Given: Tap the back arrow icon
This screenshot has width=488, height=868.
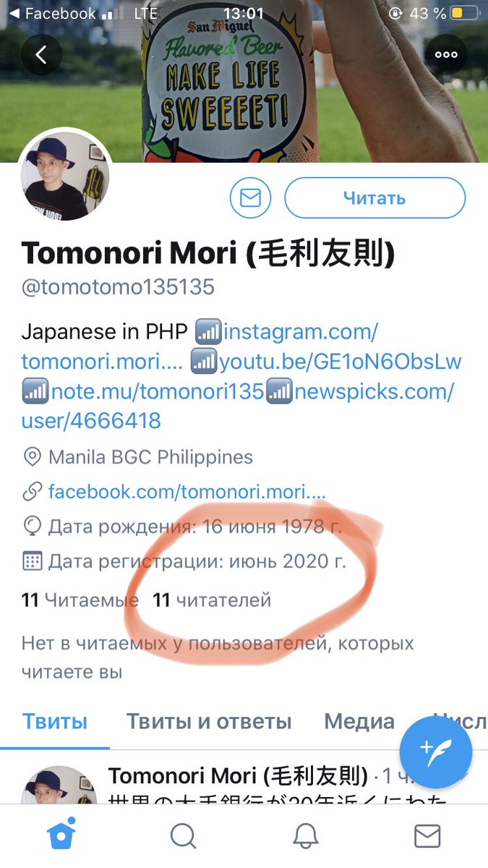Looking at the screenshot, I should click(x=41, y=54).
